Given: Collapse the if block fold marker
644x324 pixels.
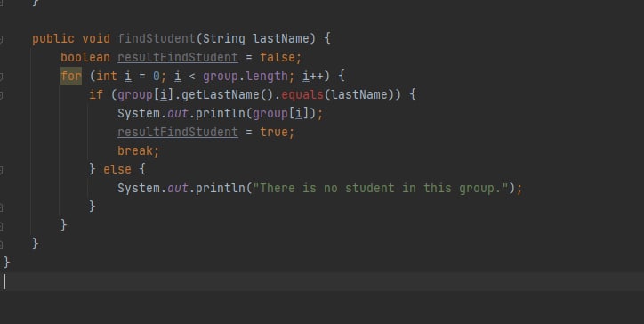Looking at the screenshot, I should pyautogui.click(x=1, y=95).
